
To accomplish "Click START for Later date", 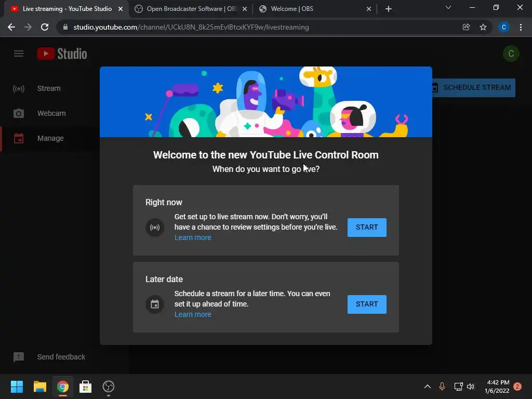I will click(367, 304).
